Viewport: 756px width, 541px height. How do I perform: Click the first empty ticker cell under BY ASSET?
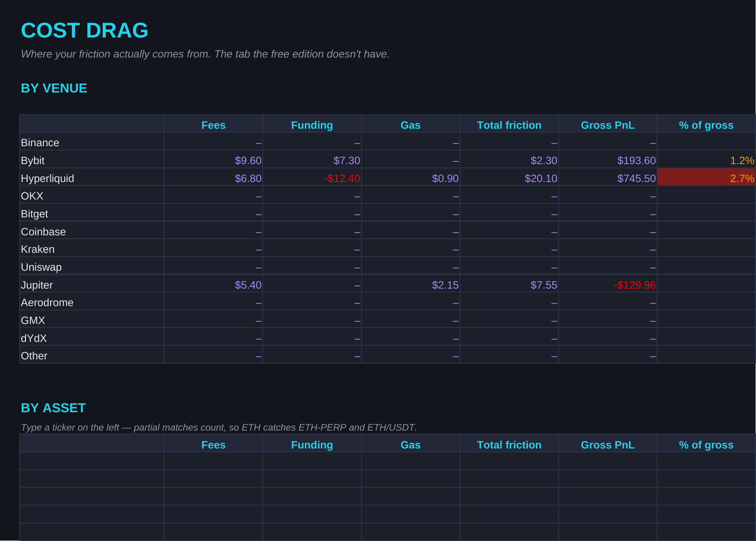coord(92,461)
